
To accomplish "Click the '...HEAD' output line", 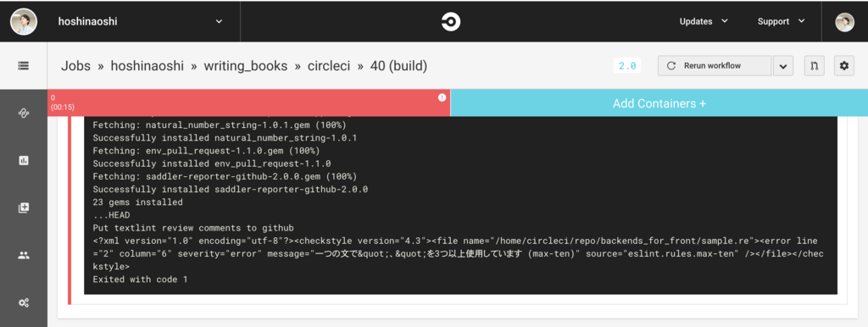I will coord(111,215).
